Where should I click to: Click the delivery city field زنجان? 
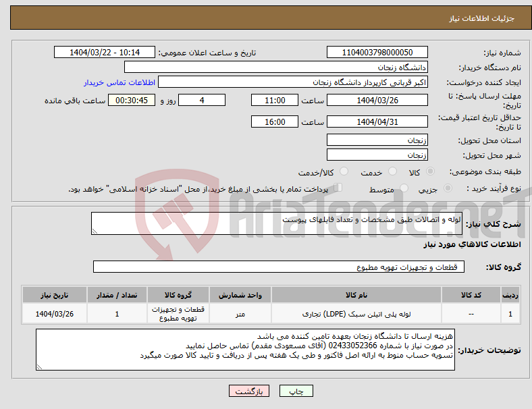pos(377,155)
